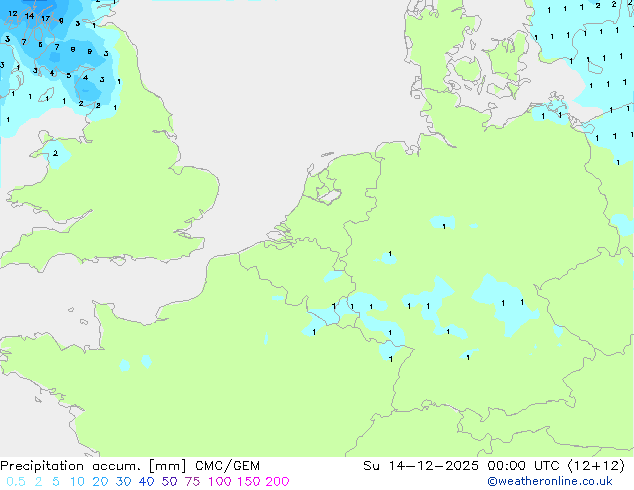634x490 pixels.
Task: Select the 150 mm legend value
Action: click(248, 482)
